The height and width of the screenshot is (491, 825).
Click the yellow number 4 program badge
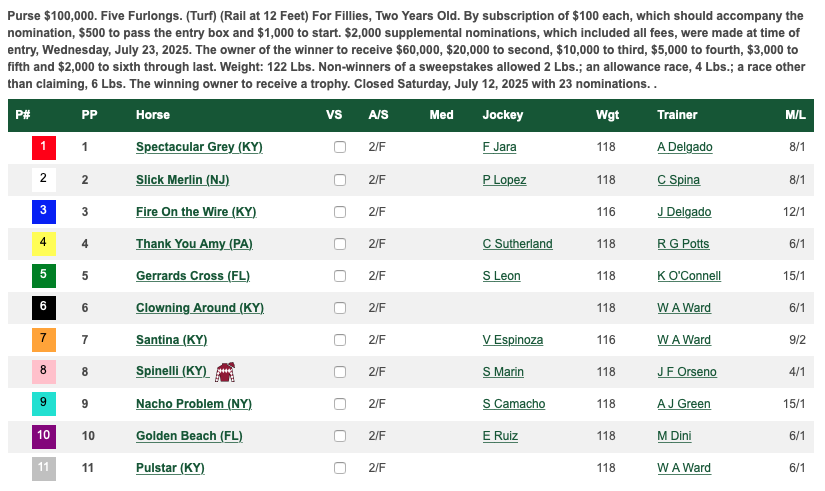pos(44,244)
